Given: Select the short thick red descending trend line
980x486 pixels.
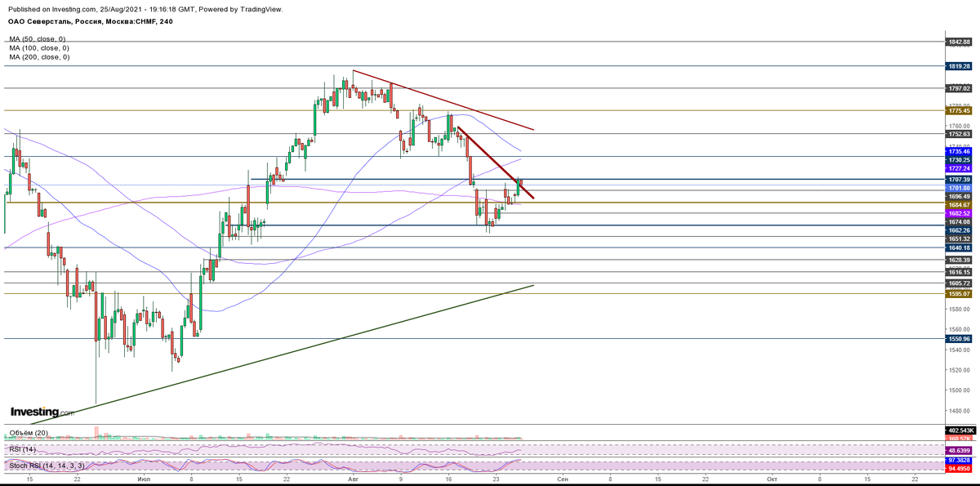Looking at the screenshot, I should coord(496,163).
